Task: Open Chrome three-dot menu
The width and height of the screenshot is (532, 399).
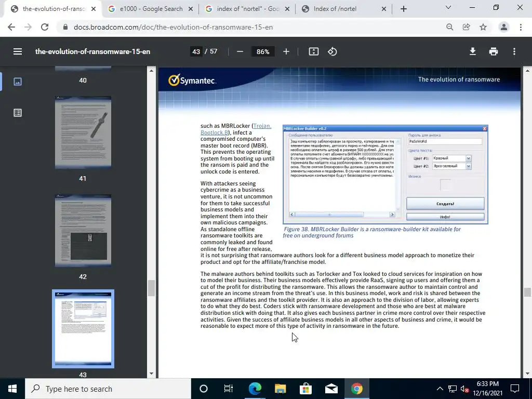Action: point(521,27)
